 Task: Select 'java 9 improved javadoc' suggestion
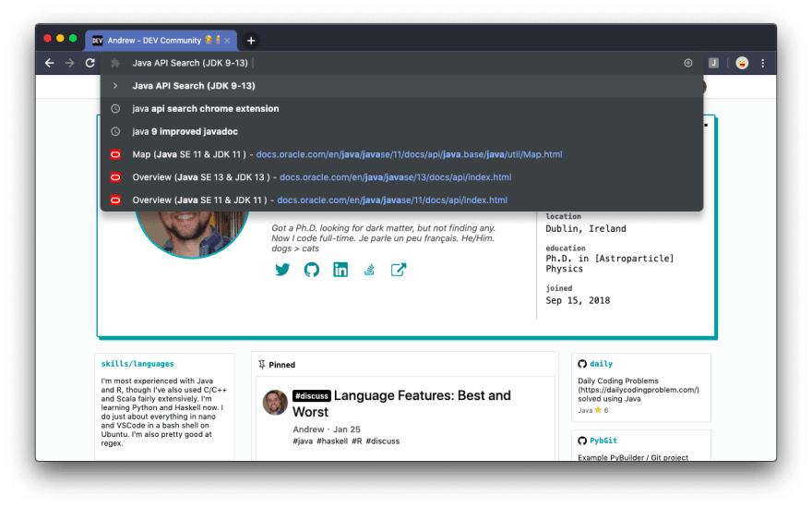(x=402, y=131)
